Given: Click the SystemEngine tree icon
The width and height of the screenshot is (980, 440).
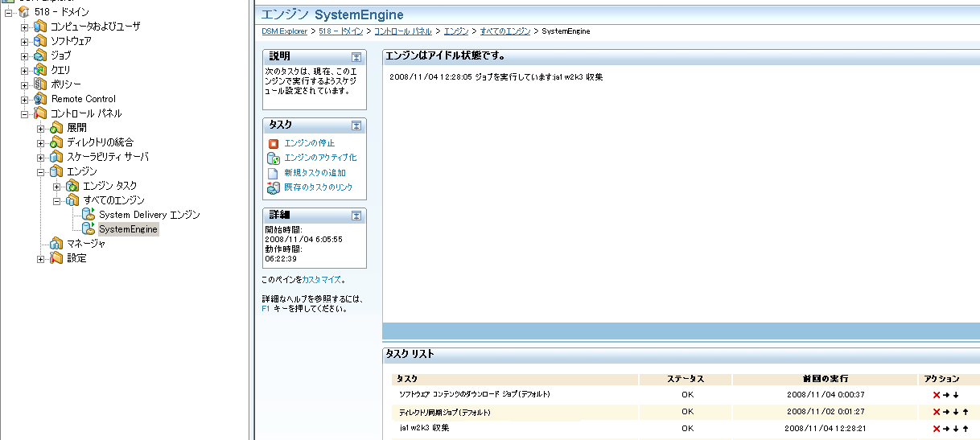Looking at the screenshot, I should (x=89, y=229).
